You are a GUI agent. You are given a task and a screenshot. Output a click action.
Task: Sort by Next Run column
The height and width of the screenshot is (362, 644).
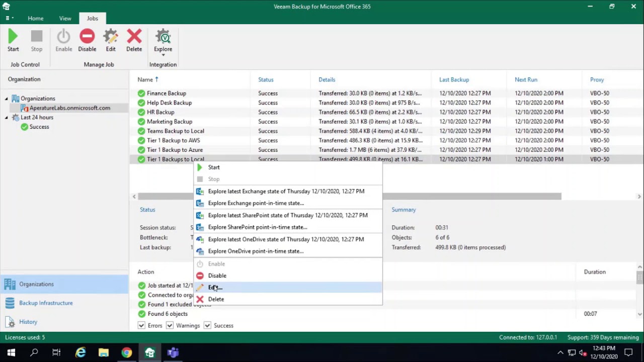(526, 79)
